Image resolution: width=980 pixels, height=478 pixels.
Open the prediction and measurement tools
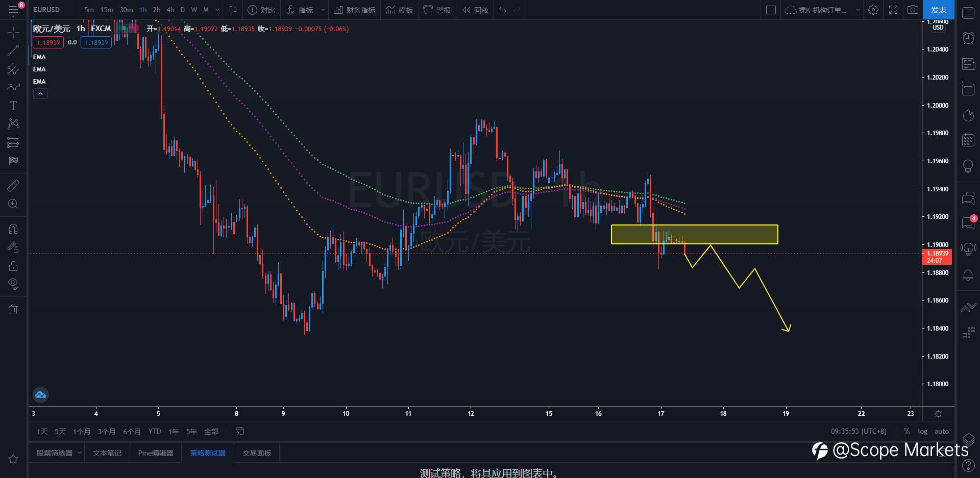(x=13, y=142)
